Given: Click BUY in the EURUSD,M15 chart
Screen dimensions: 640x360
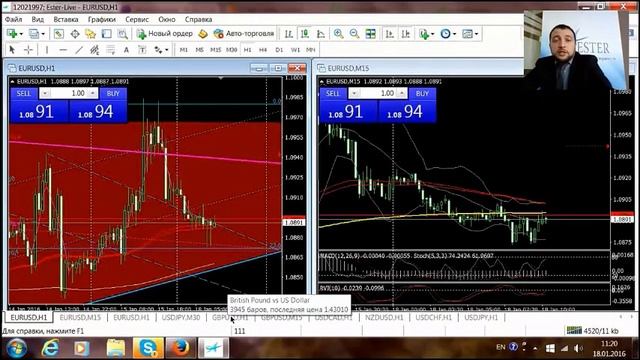Looking at the screenshot, I should tap(422, 93).
